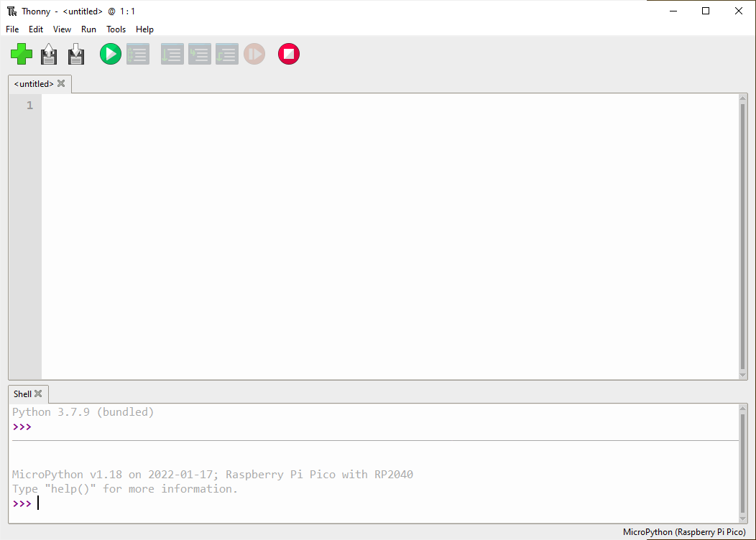Click the Debug current script icon
This screenshot has width=756, height=540.
[x=138, y=54]
